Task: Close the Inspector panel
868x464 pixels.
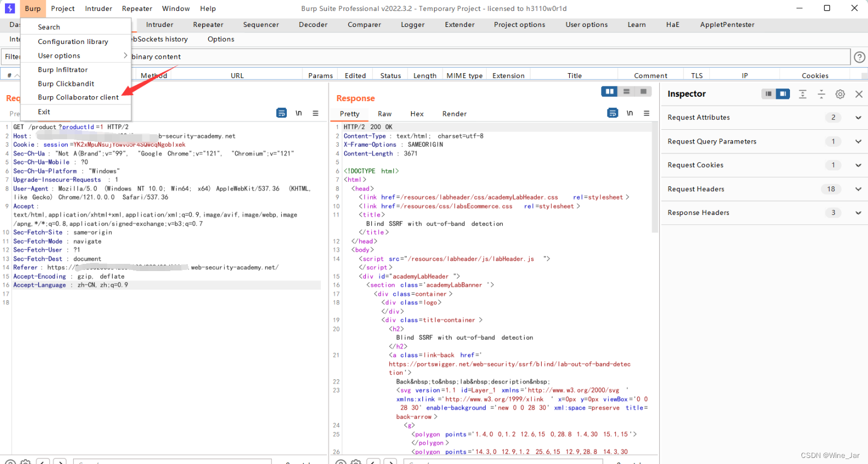Action: pos(859,94)
